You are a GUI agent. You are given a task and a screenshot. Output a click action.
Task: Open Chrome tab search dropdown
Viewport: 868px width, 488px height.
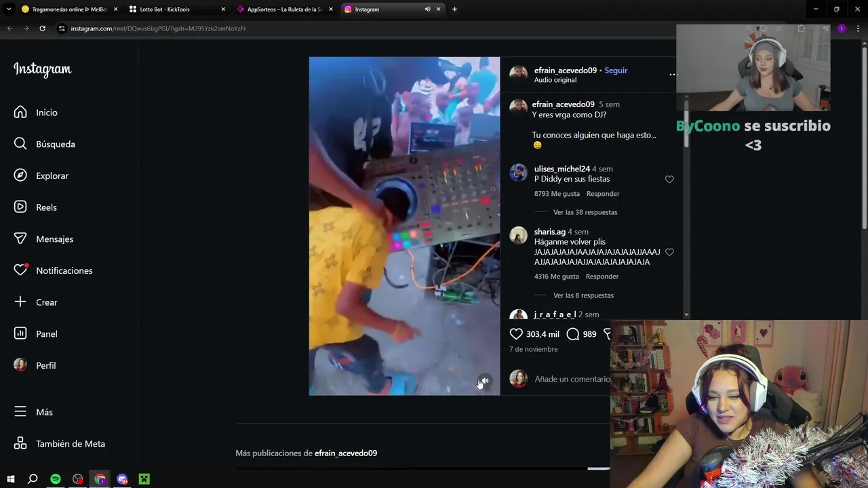(x=8, y=9)
